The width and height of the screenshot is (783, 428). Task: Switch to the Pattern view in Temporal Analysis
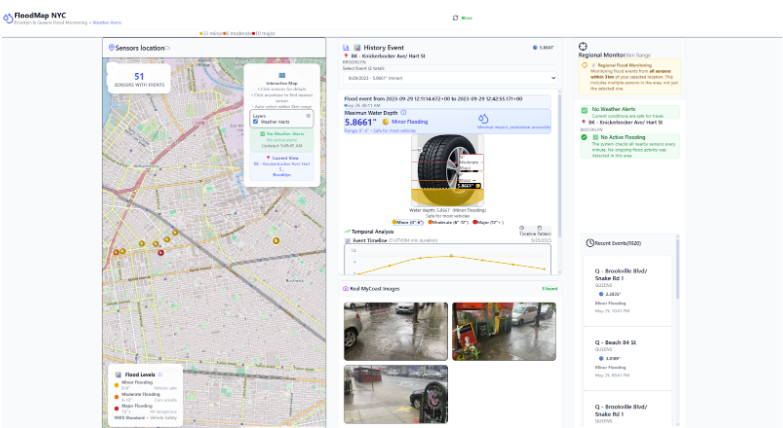[544, 231]
